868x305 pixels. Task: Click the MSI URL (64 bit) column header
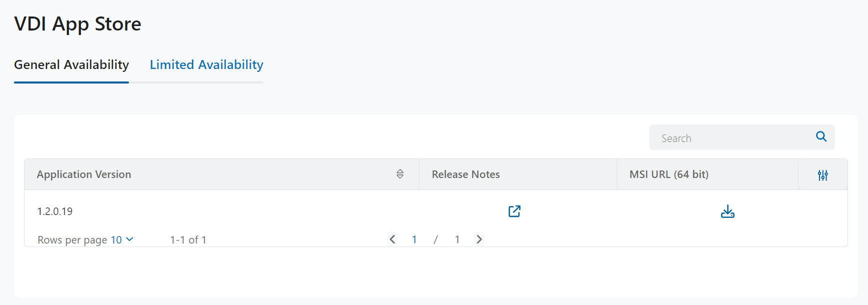pyautogui.click(x=669, y=174)
